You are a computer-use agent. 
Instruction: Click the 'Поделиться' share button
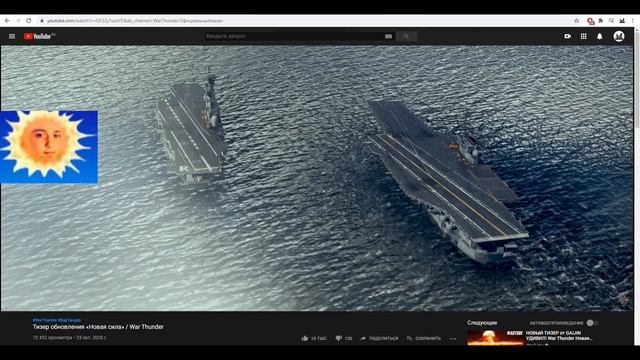point(379,338)
